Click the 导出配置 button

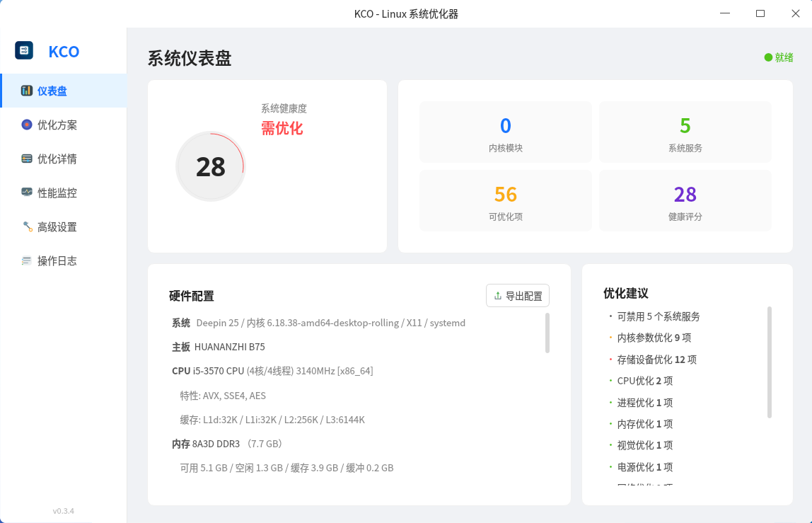[517, 295]
